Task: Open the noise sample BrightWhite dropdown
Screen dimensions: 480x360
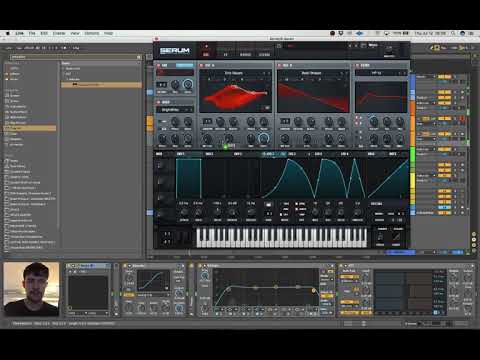Action: (x=170, y=110)
